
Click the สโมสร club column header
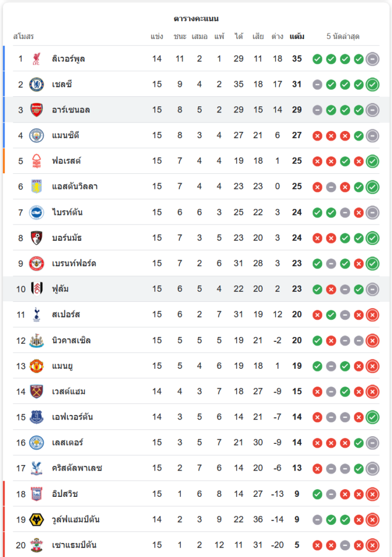(23, 37)
